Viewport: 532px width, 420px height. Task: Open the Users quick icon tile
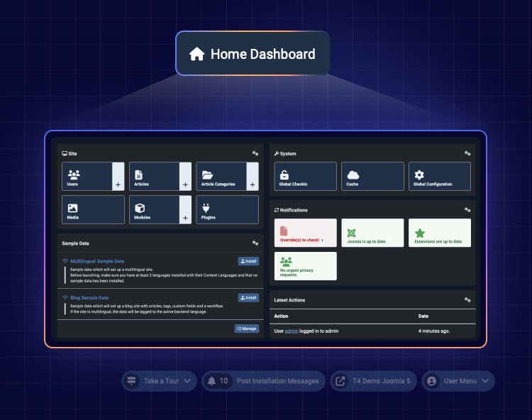click(87, 176)
